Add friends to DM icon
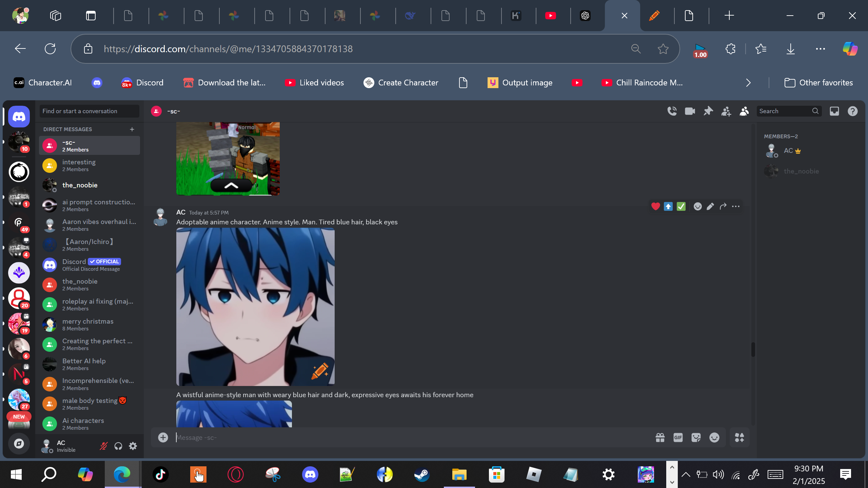 (x=726, y=111)
